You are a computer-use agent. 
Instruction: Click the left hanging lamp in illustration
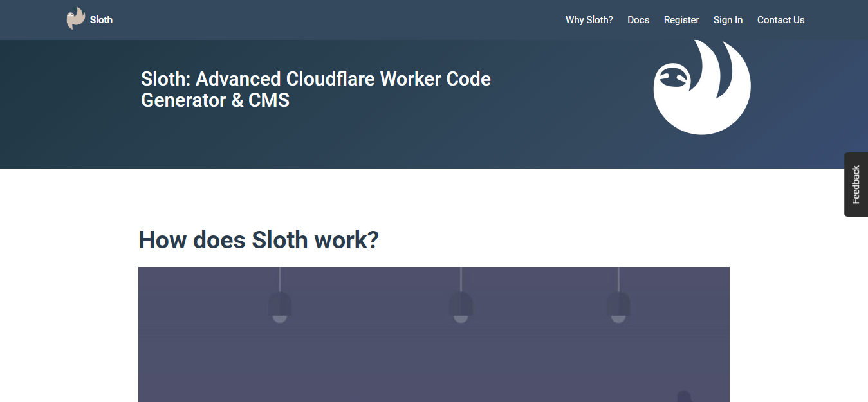pos(279,306)
